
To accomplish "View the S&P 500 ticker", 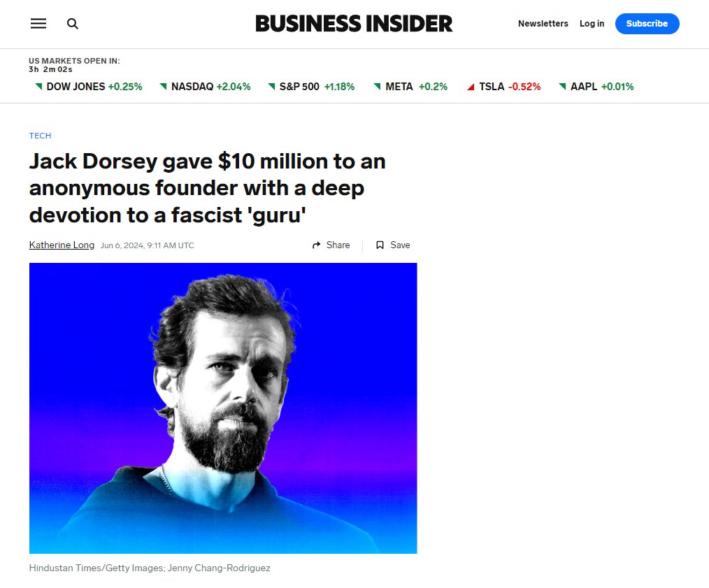I will click(310, 87).
